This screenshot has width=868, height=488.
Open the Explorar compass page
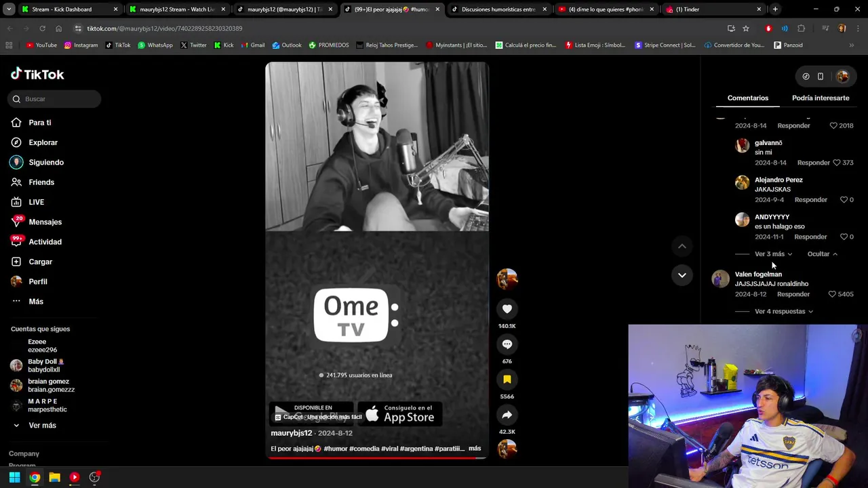[35, 142]
